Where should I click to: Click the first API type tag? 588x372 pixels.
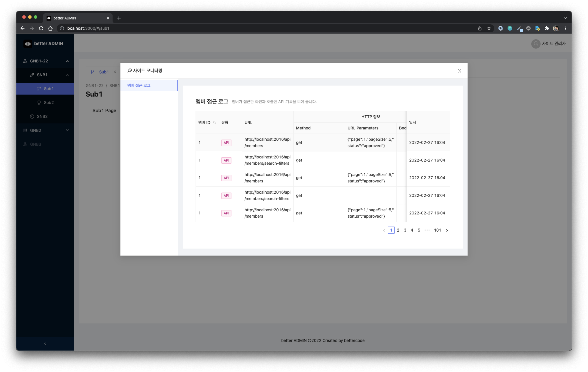[226, 142]
